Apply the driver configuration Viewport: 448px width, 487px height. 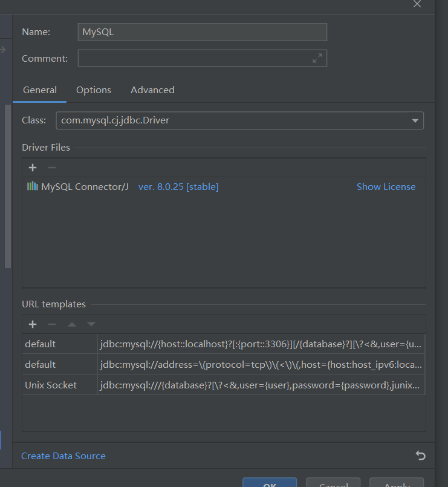tap(396, 484)
